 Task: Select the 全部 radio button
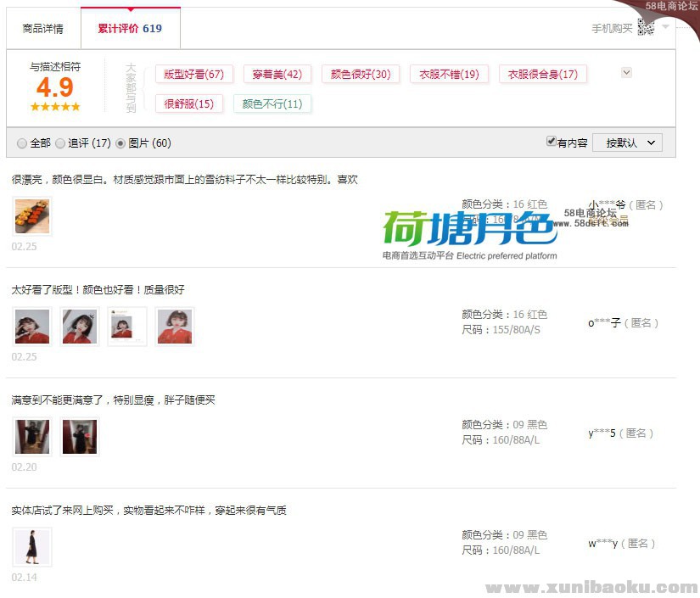(22, 143)
